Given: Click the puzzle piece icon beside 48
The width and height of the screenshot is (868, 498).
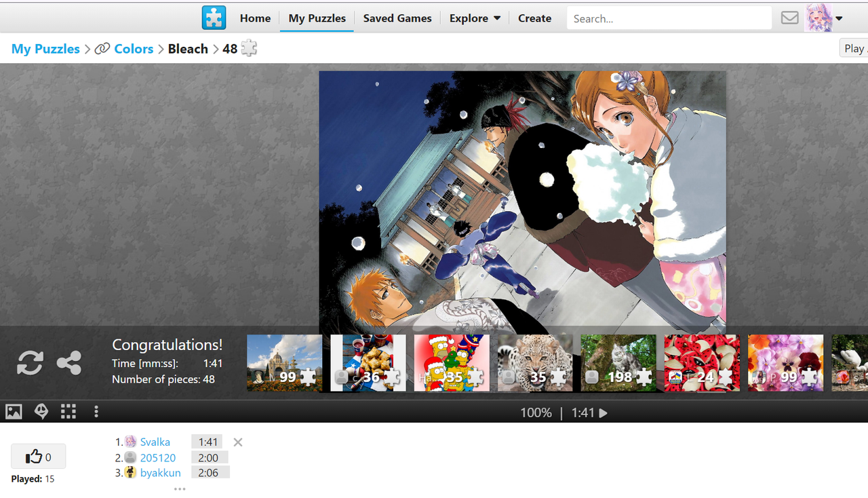Looking at the screenshot, I should coord(249,48).
